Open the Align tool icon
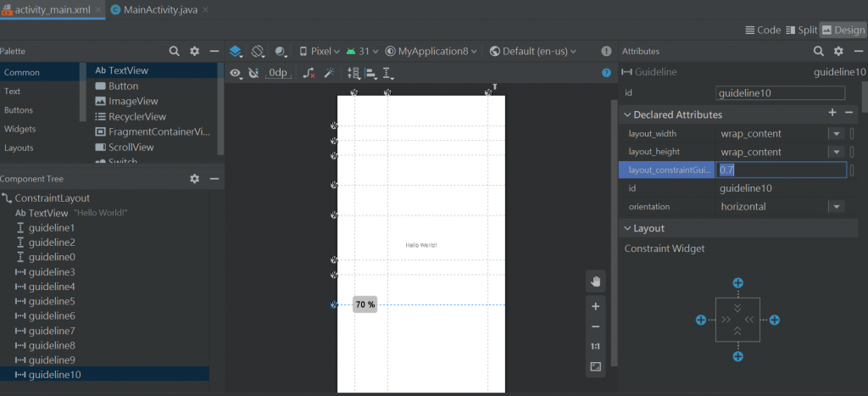The image size is (868, 396). [371, 73]
